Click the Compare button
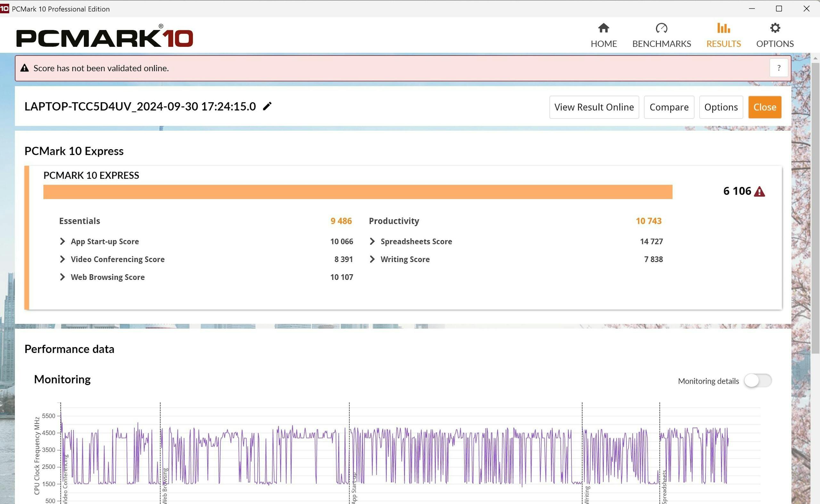The image size is (820, 504). point(669,107)
